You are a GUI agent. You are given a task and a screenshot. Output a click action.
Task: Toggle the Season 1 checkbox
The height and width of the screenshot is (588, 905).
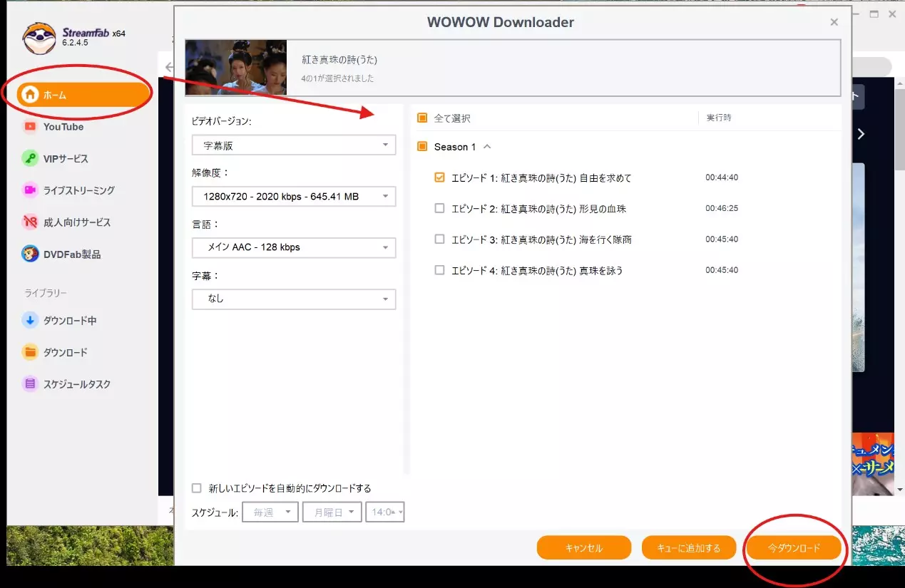[x=422, y=147]
